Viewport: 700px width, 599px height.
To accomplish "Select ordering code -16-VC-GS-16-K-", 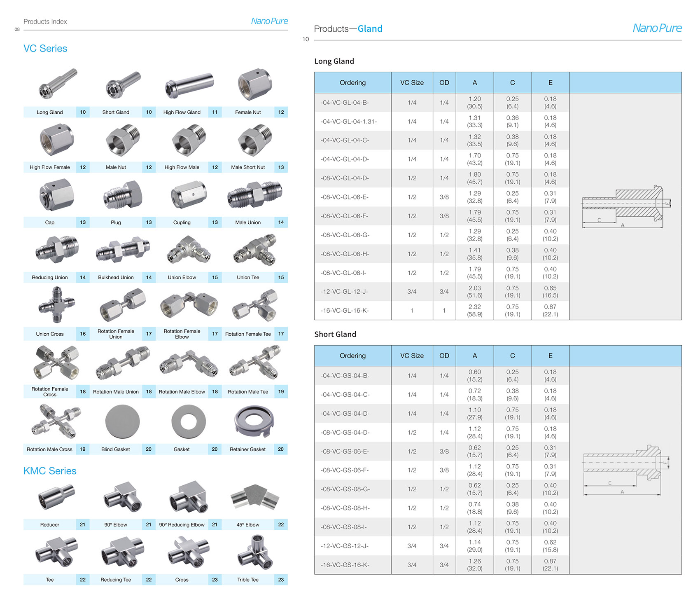I will click(x=345, y=565).
